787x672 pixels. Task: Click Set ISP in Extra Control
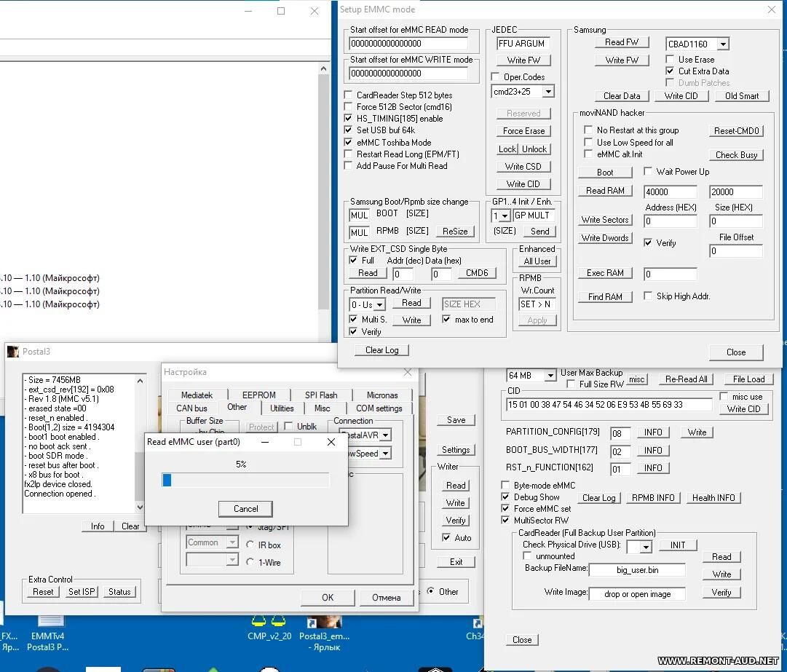pyautogui.click(x=82, y=592)
